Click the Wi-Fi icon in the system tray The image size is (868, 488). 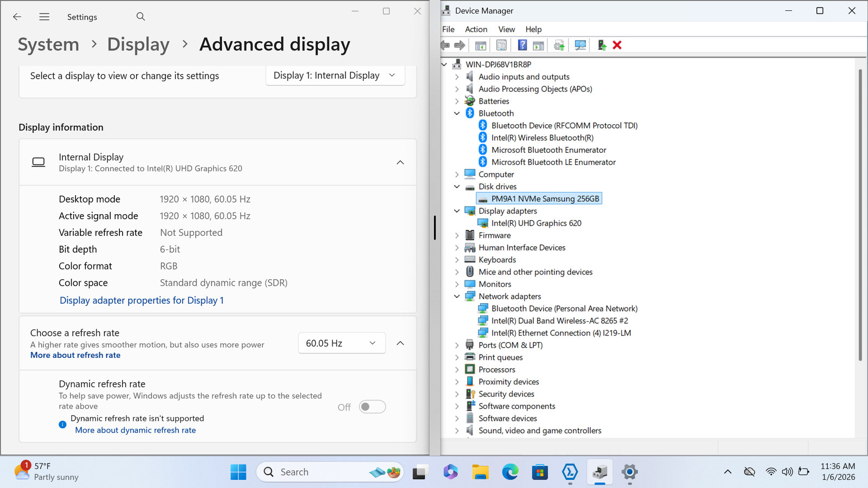click(771, 472)
